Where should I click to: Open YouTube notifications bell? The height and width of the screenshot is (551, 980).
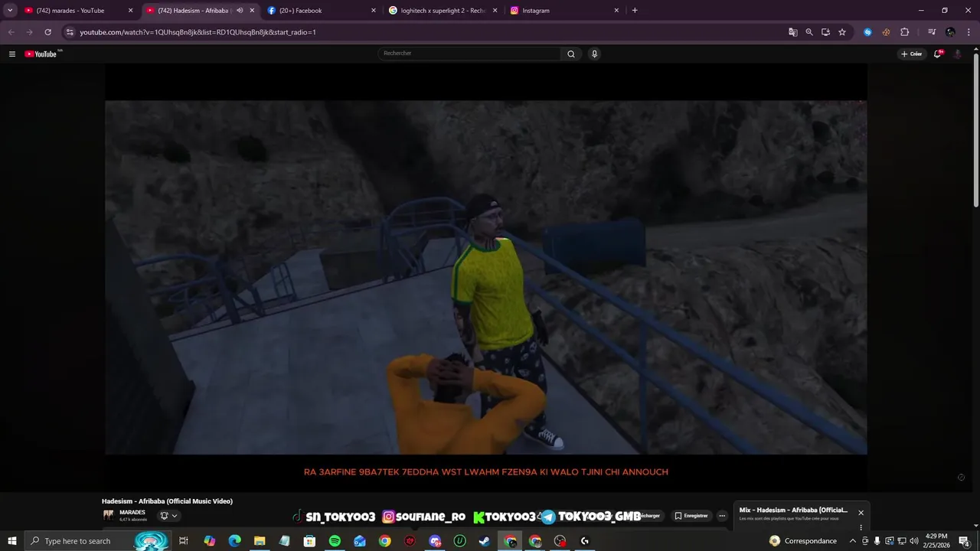(937, 54)
